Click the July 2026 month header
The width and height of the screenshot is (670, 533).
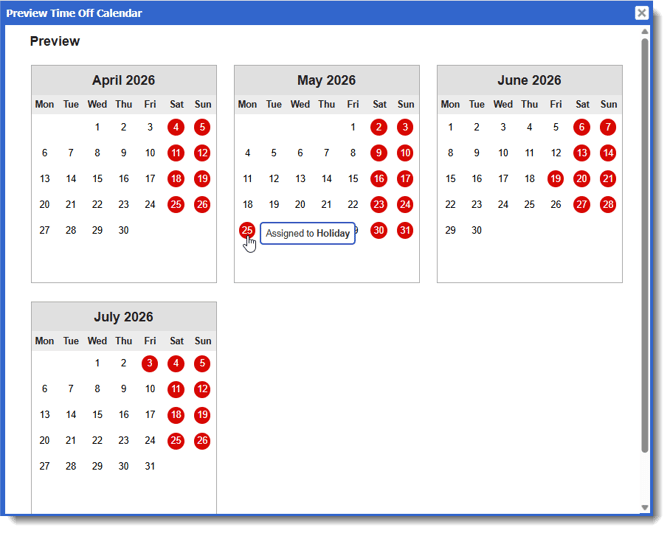tap(124, 317)
